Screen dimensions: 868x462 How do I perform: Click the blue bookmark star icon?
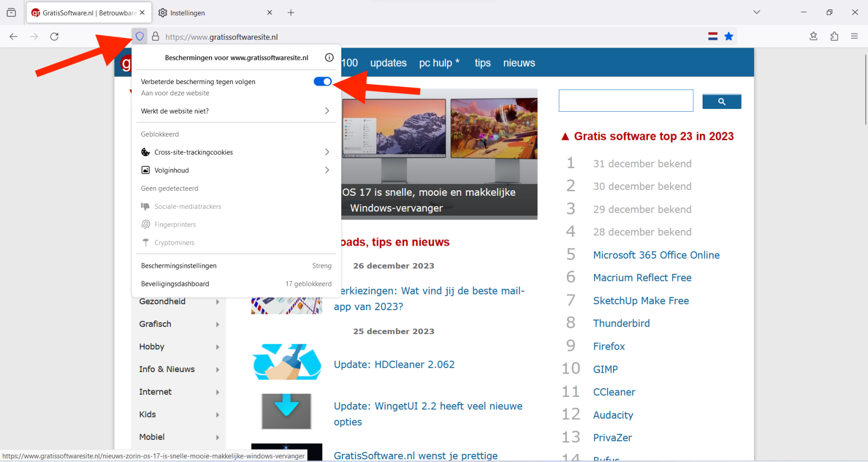[729, 36]
